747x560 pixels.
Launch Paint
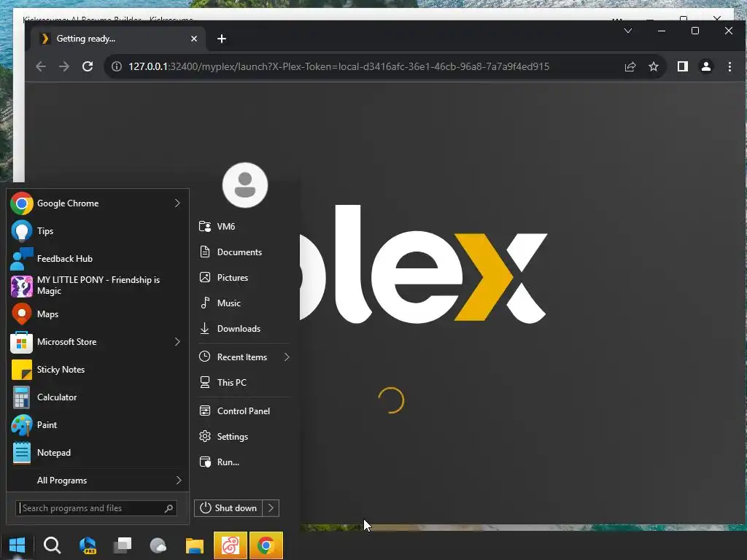(98, 425)
